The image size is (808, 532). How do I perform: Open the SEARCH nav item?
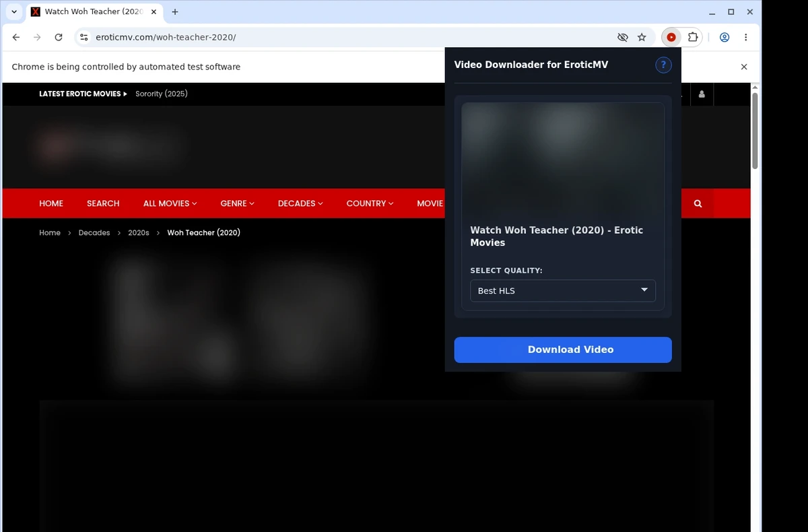(x=103, y=203)
